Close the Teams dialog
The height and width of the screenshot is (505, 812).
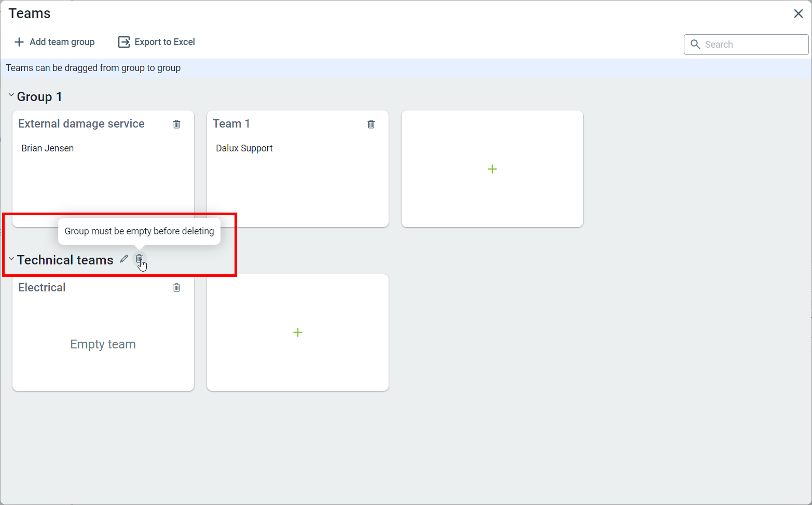click(x=798, y=13)
